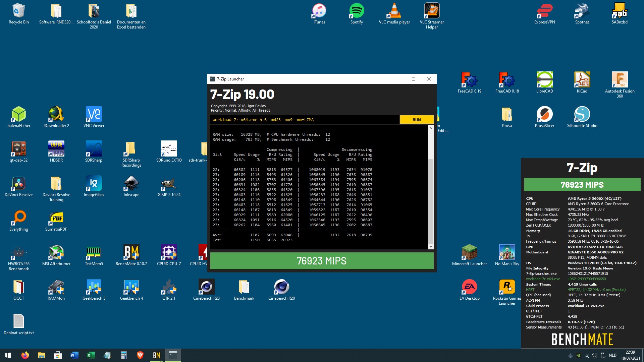Open Geekbench 4 shortcut

click(131, 290)
